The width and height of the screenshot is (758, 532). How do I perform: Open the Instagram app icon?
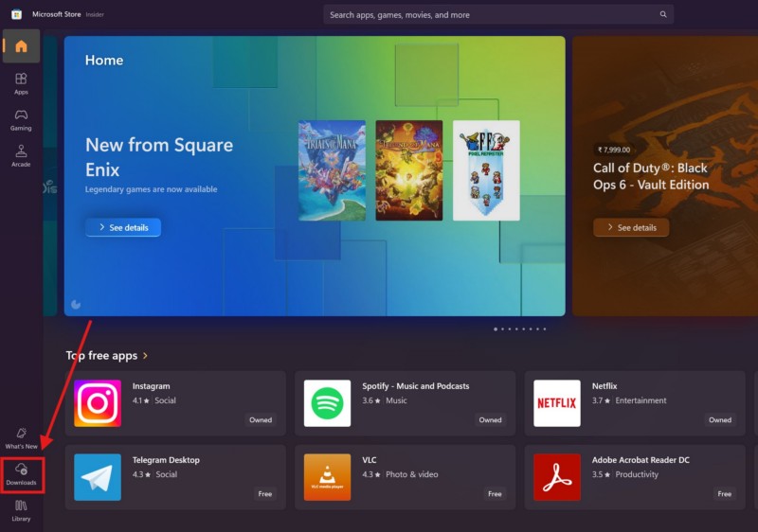coord(98,403)
